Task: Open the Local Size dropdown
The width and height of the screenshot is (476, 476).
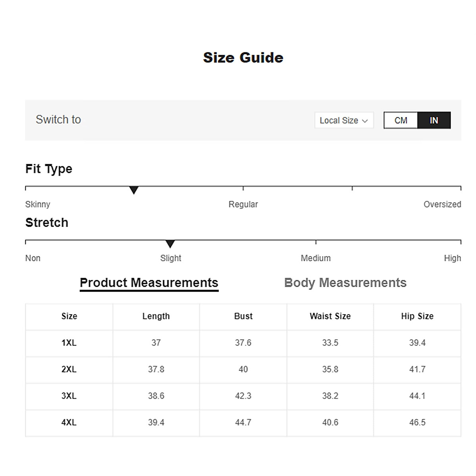Action: pyautogui.click(x=344, y=120)
